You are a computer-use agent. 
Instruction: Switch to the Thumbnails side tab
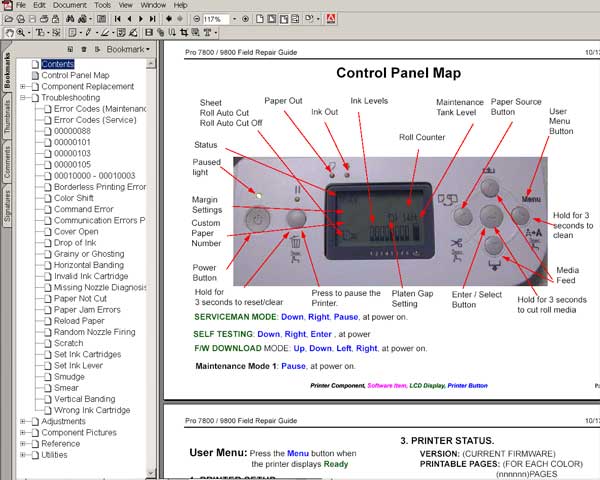tap(7, 117)
